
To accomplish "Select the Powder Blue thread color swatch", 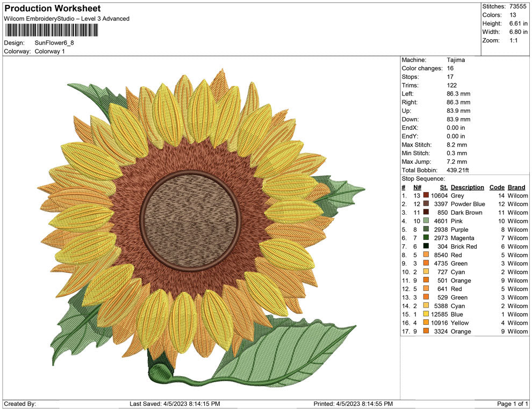I will pos(426,204).
